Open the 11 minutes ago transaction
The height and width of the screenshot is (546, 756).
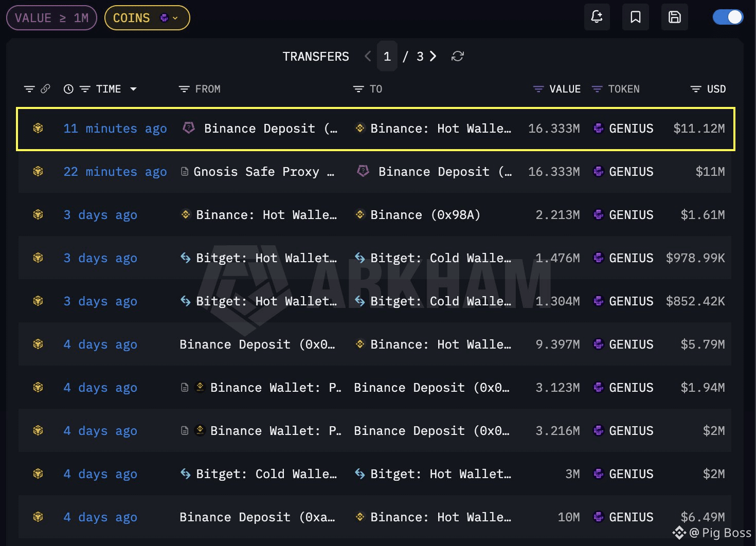(x=115, y=129)
